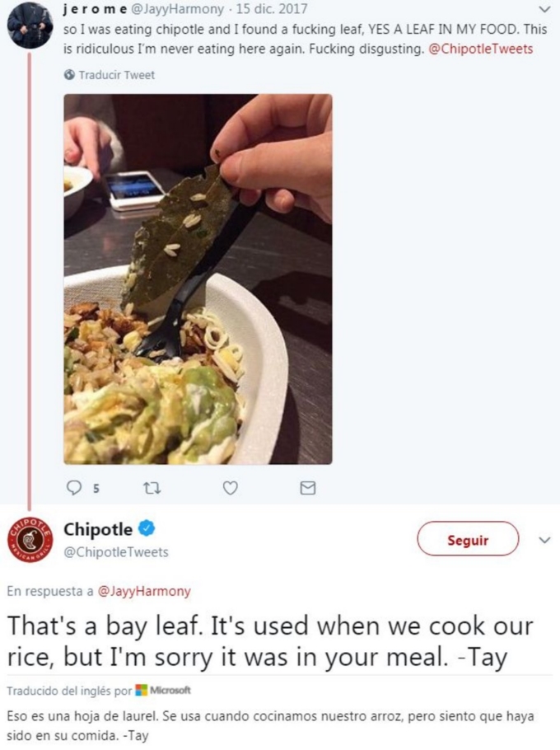The height and width of the screenshot is (750, 560).
Task: Click the Chipotle display name
Action: click(x=98, y=529)
